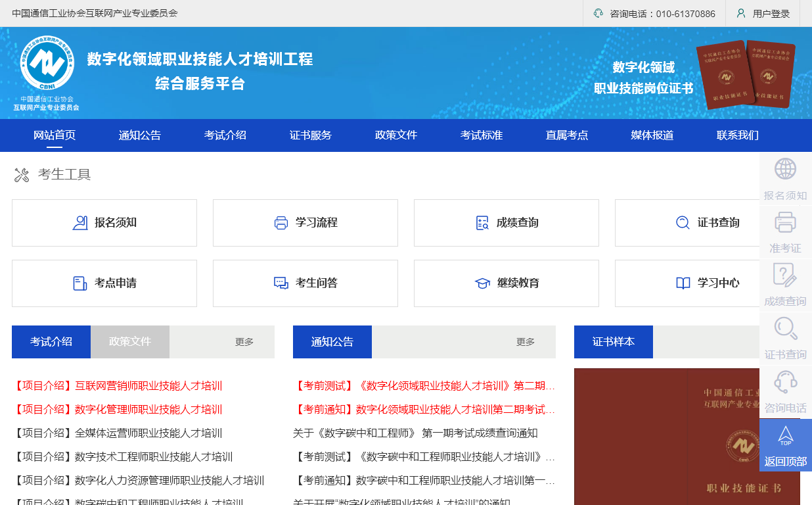Viewport: 812px width, 505px height.
Task: Click the certificate sample image
Action: pos(687,437)
